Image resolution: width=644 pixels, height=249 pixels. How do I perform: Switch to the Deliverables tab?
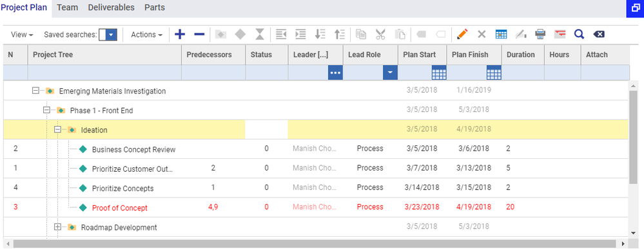pyautogui.click(x=111, y=7)
